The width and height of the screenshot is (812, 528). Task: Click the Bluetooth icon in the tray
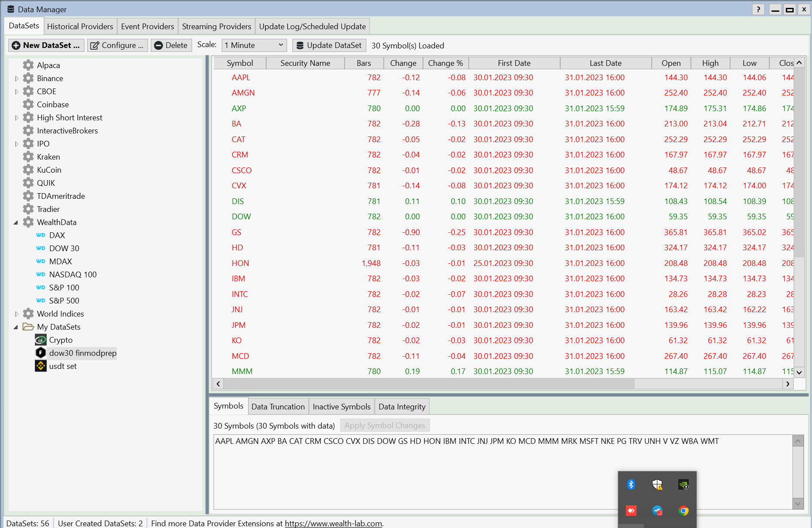coord(631,484)
